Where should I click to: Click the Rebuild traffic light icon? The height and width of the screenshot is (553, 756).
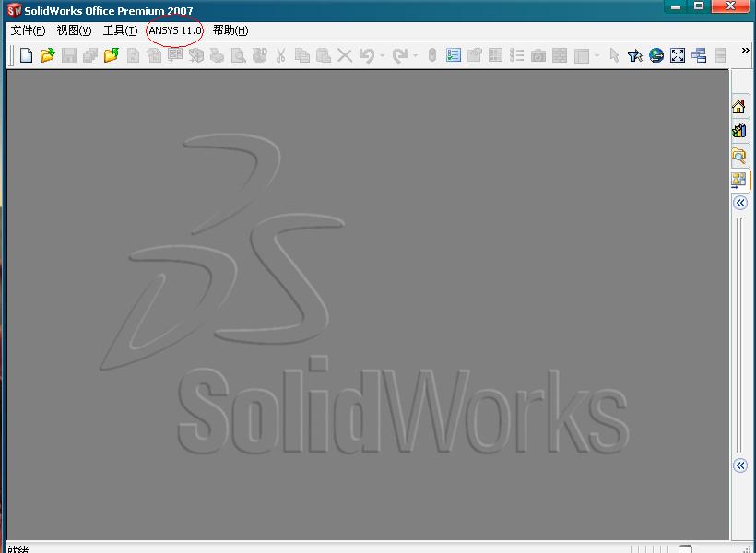coord(432,55)
